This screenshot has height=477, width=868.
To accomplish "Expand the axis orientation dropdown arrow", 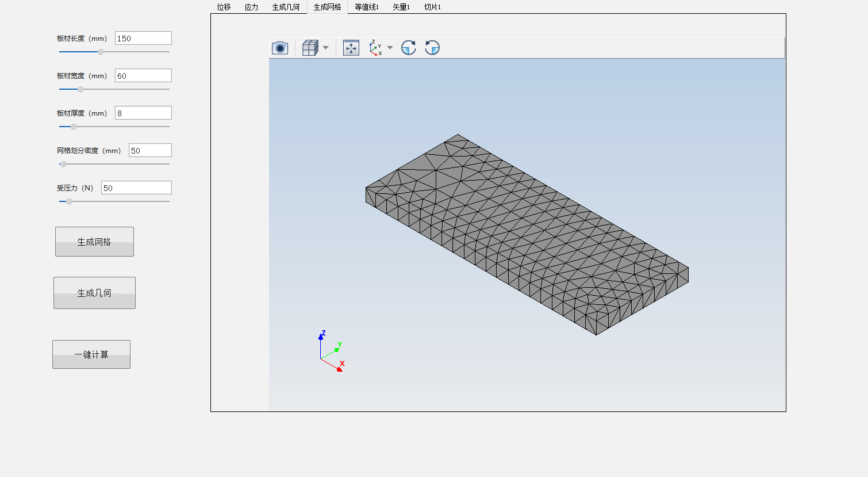I will point(390,48).
